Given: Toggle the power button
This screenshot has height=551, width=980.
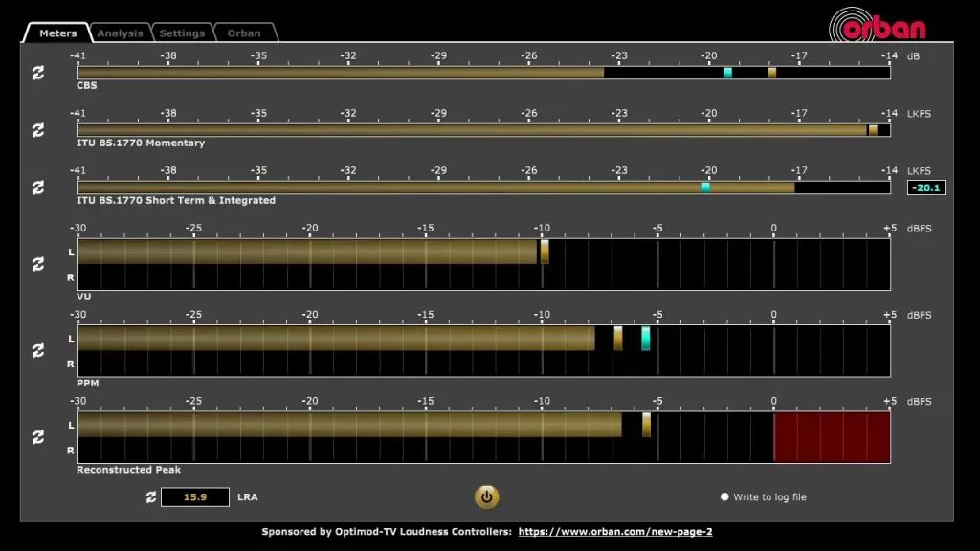Looking at the screenshot, I should [x=487, y=497].
